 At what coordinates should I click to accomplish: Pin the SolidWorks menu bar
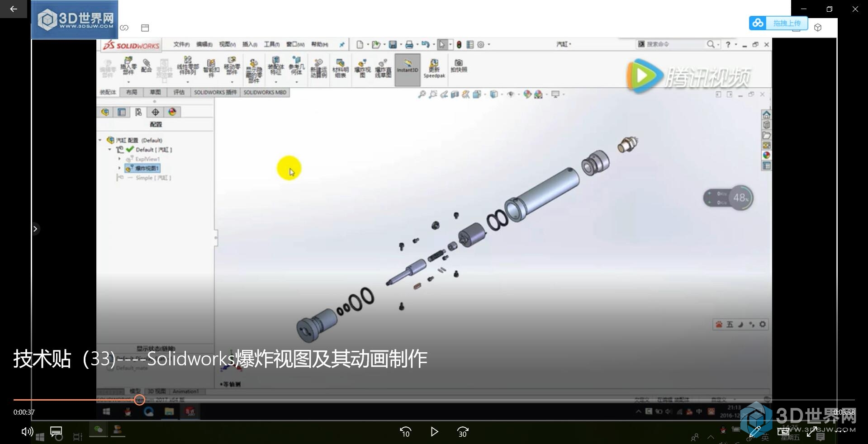[342, 44]
